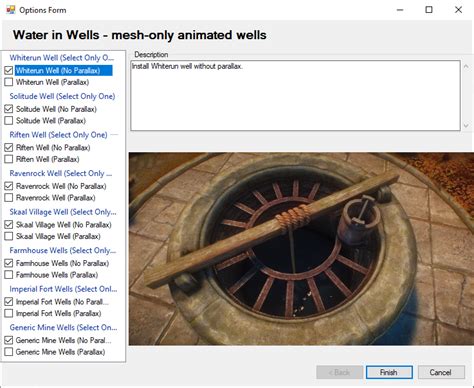Click the Finish button

point(389,372)
